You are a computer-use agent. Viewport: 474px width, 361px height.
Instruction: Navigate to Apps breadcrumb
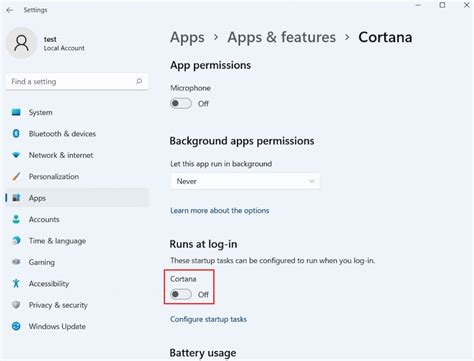pos(187,37)
